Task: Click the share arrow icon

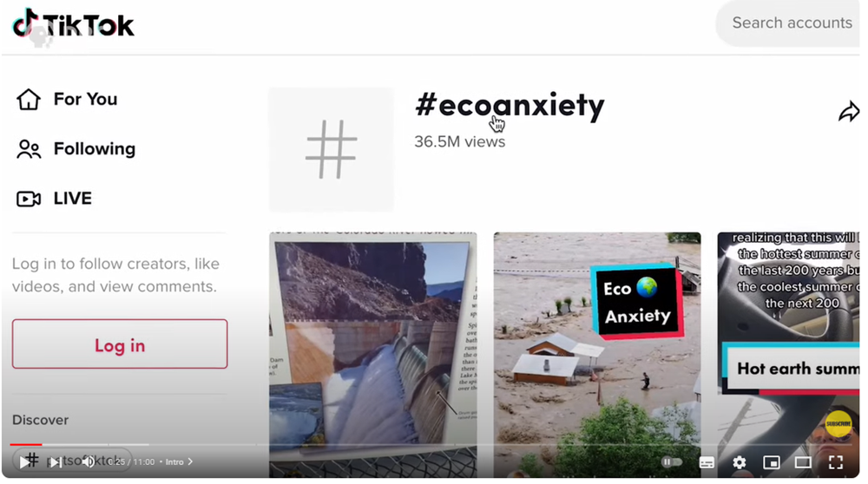Action: tap(848, 111)
